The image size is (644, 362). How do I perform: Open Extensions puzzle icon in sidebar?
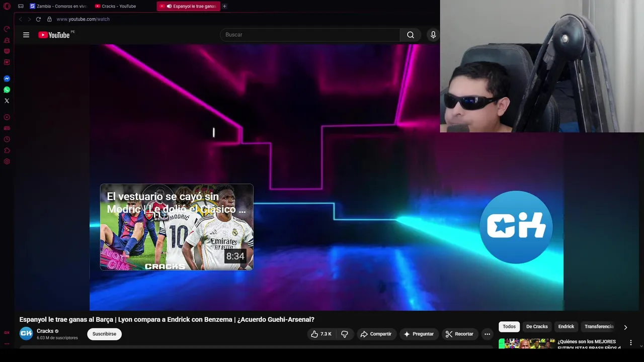click(7, 150)
